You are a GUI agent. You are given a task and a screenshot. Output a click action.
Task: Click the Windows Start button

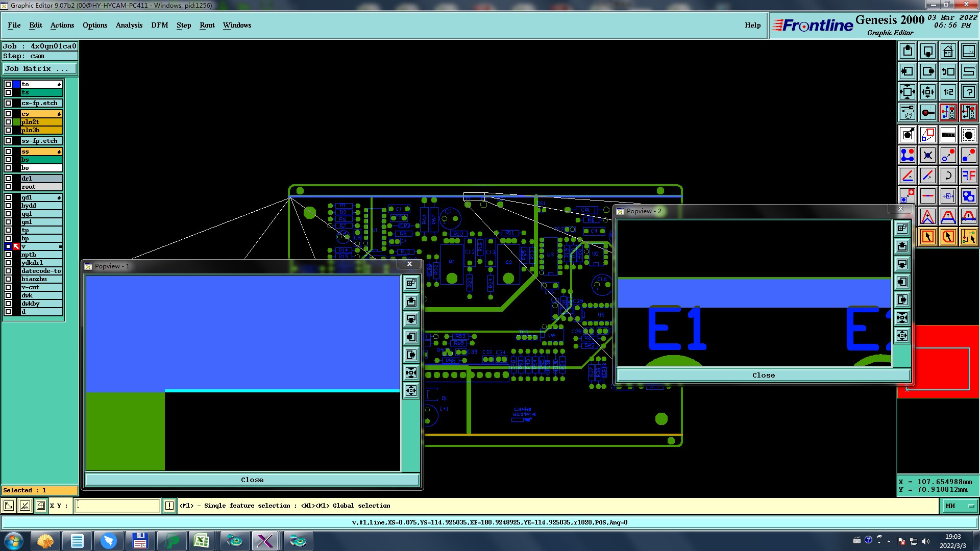point(13,541)
